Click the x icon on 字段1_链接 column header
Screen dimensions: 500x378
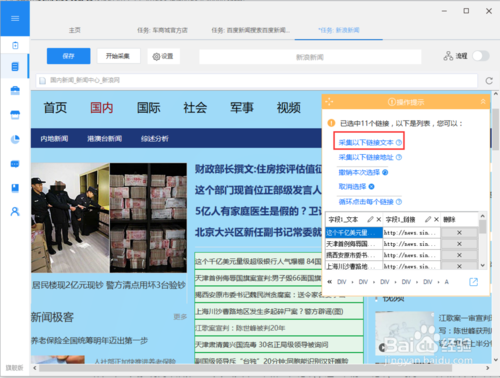(436, 219)
